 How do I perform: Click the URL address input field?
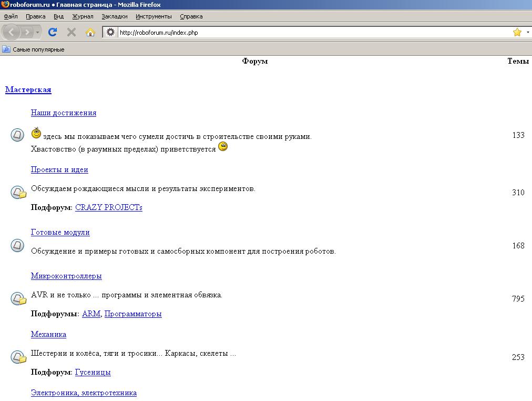(x=310, y=32)
